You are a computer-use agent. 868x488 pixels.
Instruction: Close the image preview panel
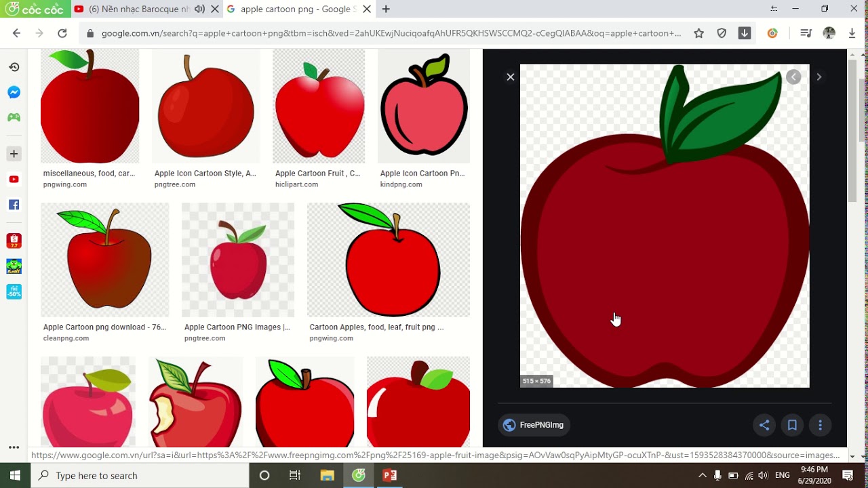tap(511, 77)
